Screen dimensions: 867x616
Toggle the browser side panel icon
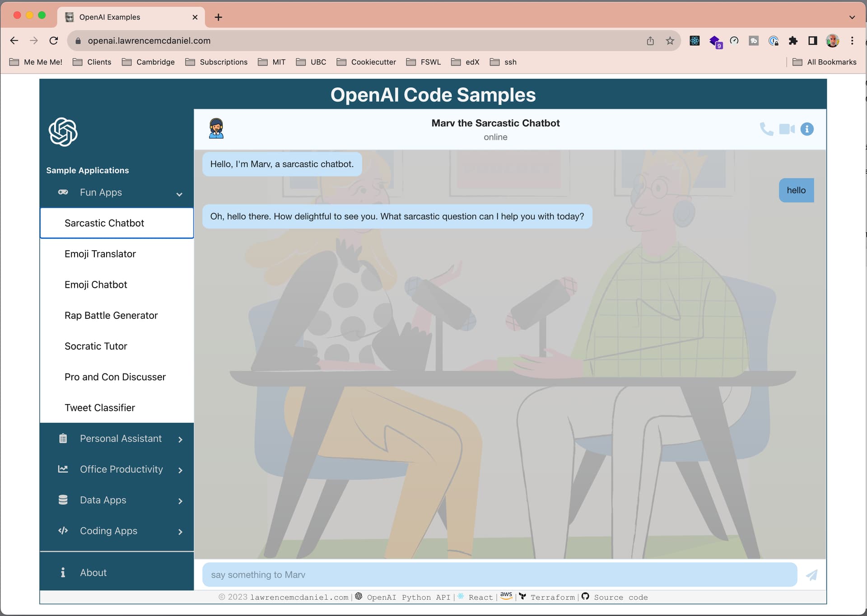click(813, 41)
